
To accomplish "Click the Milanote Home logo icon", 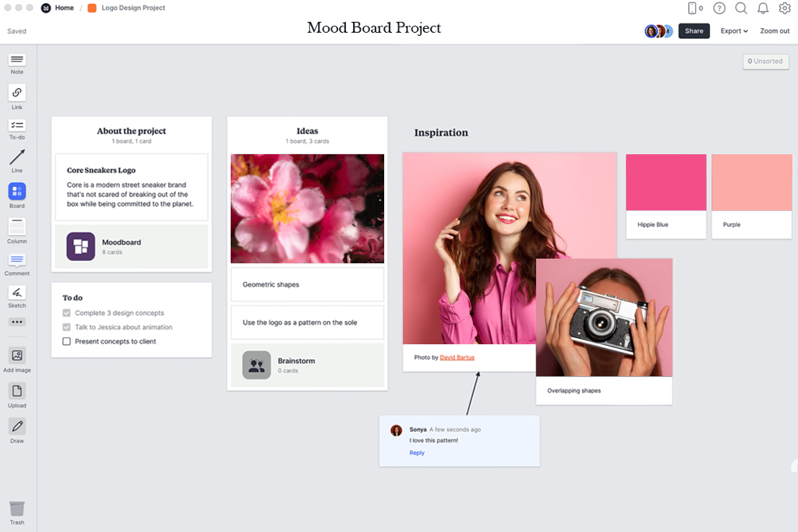I will (x=46, y=8).
